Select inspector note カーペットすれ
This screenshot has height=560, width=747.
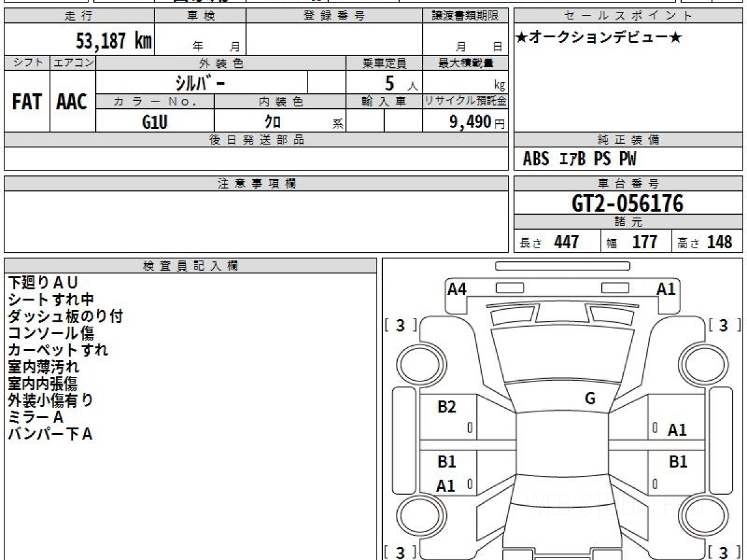pos(58,350)
